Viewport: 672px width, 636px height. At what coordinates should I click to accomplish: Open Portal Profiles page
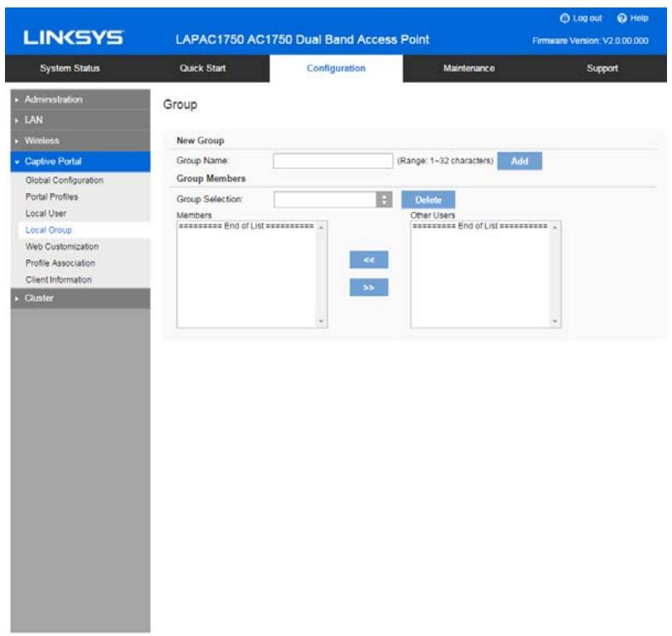[52, 197]
